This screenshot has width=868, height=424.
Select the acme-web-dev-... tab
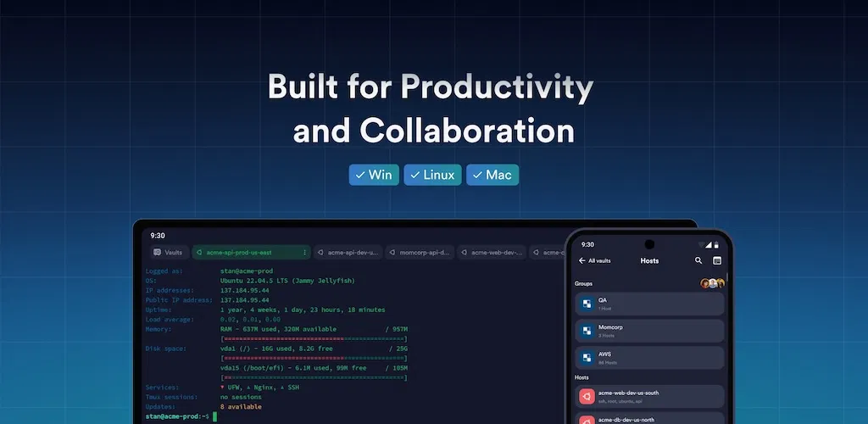(x=491, y=253)
